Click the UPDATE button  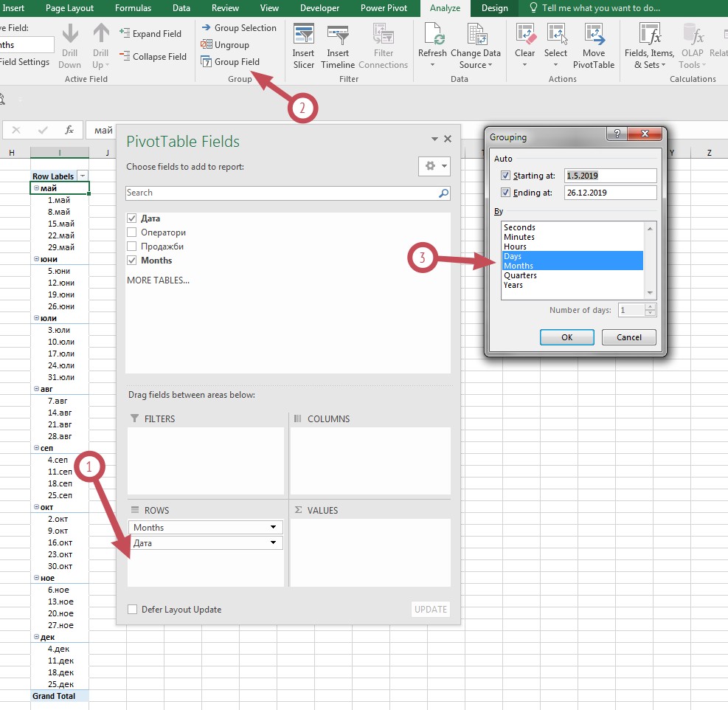pos(431,609)
